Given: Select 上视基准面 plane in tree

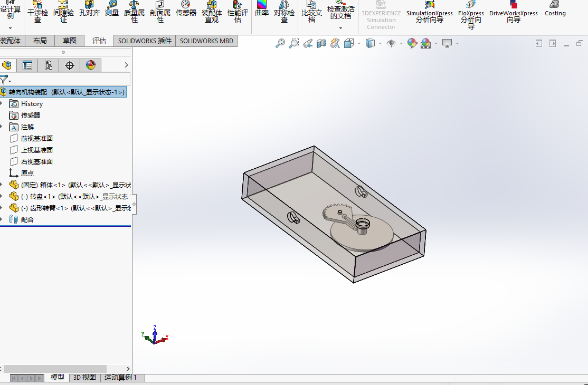Looking at the screenshot, I should (37, 150).
